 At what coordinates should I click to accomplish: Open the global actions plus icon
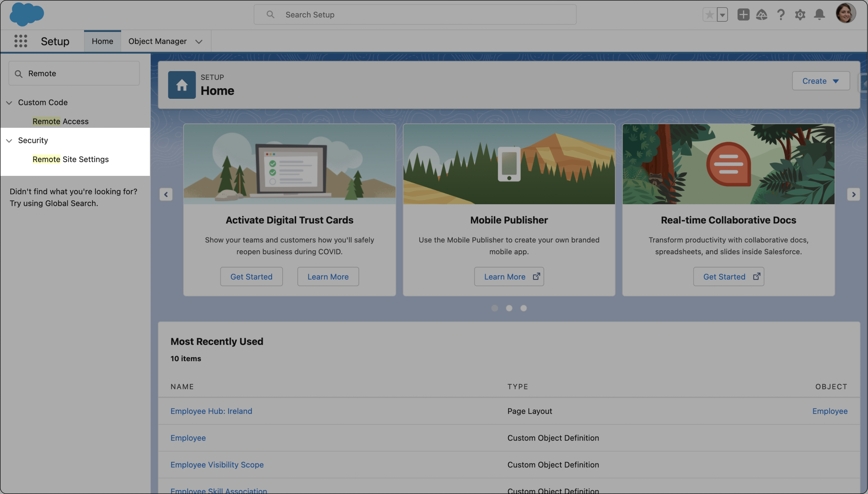[743, 14]
